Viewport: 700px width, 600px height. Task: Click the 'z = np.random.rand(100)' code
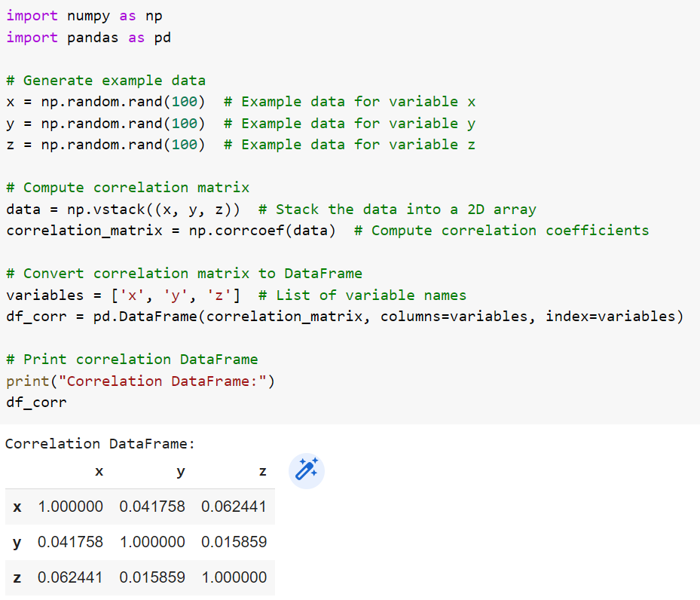105,145
